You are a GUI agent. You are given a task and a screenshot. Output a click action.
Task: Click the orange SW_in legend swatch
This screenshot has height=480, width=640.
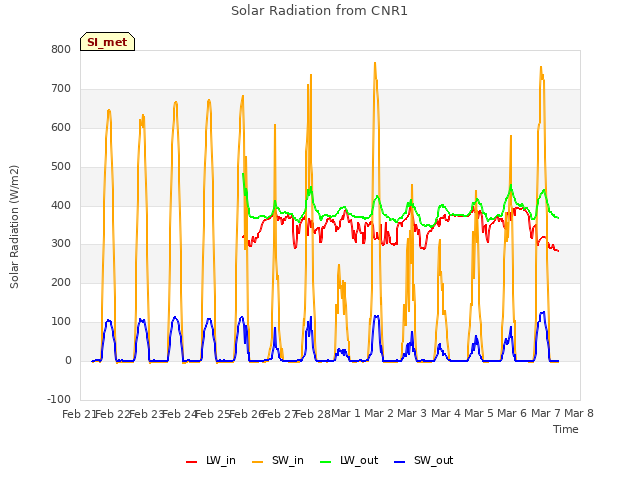click(258, 462)
